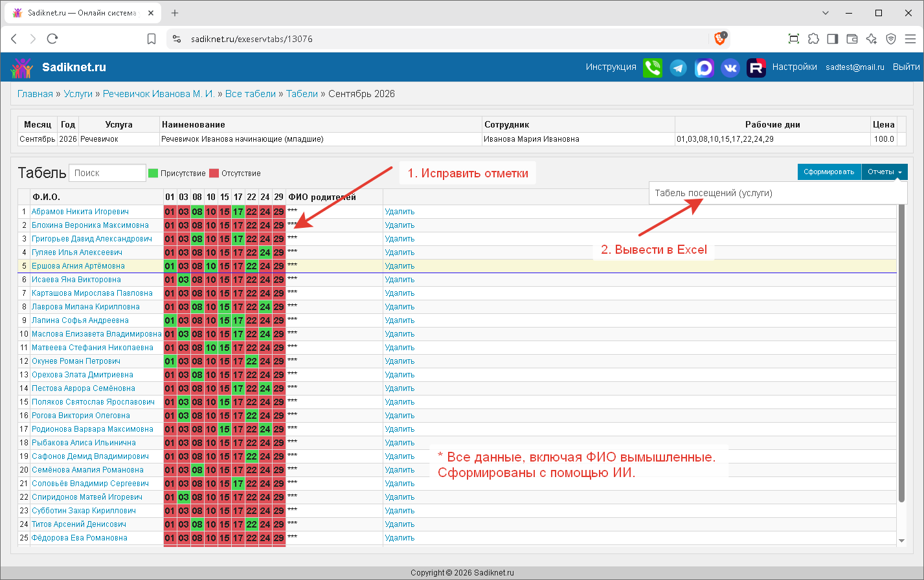Click the Sadiknet.ru logo icon
Viewport: 924px width, 580px height.
(21, 67)
